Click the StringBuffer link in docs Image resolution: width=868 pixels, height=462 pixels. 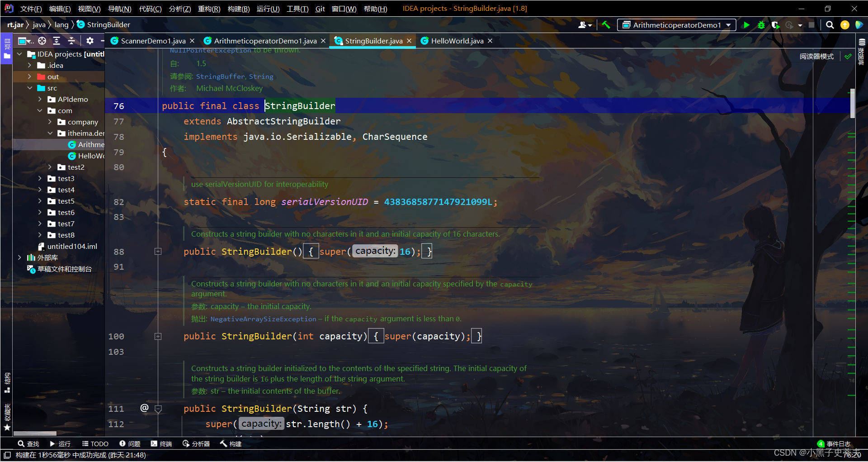220,76
